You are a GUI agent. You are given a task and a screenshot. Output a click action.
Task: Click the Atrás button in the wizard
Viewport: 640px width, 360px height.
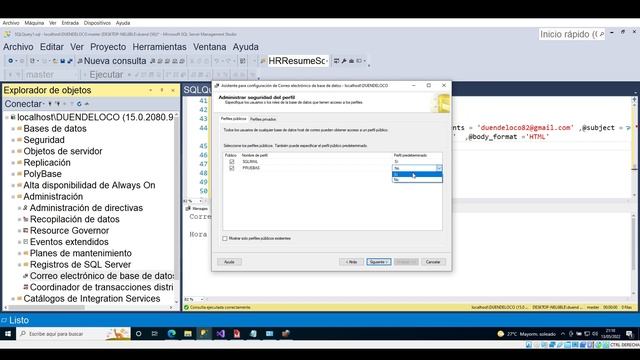point(351,262)
